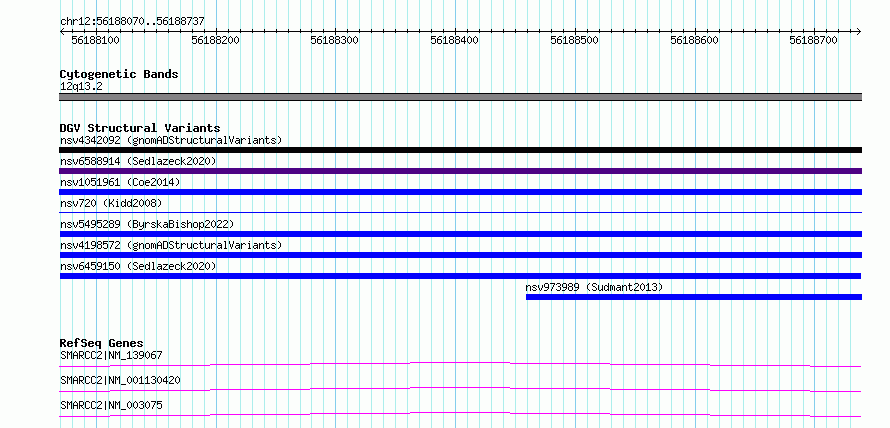Open variant label nsv720 (Kidd2008)

pyautogui.click(x=111, y=203)
